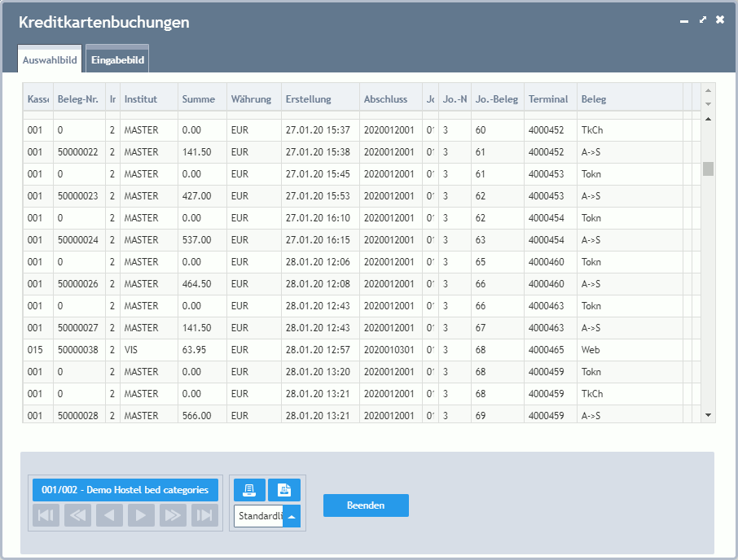This screenshot has height=560, width=738.
Task: Select row with Beleg-Nr. 50000038
Action: pyautogui.click(x=362, y=350)
